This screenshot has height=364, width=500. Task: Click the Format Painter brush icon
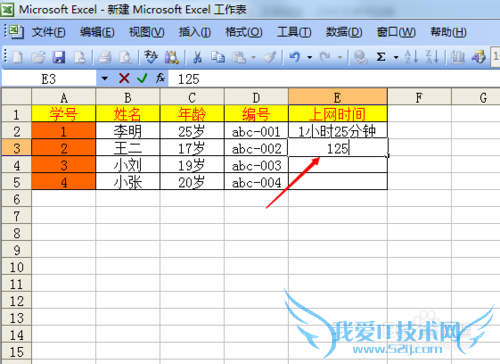point(269,58)
